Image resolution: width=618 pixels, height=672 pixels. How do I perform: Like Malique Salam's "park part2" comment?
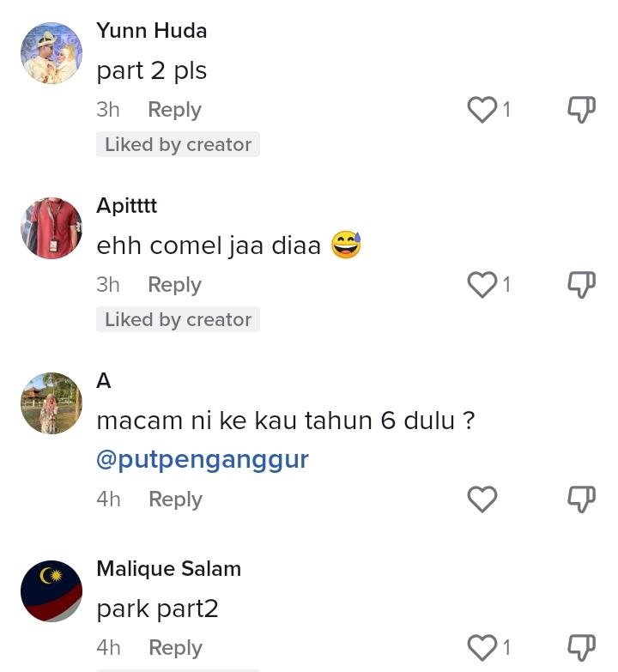482,647
